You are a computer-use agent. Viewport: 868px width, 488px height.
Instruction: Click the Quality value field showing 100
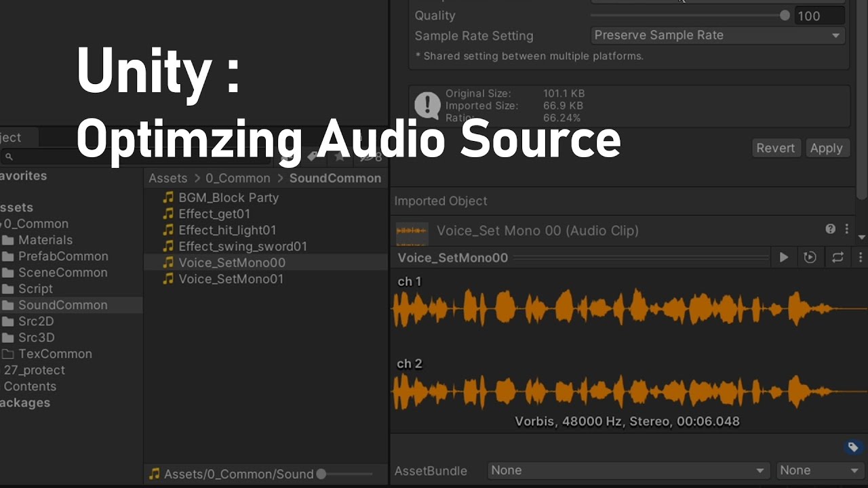point(820,16)
